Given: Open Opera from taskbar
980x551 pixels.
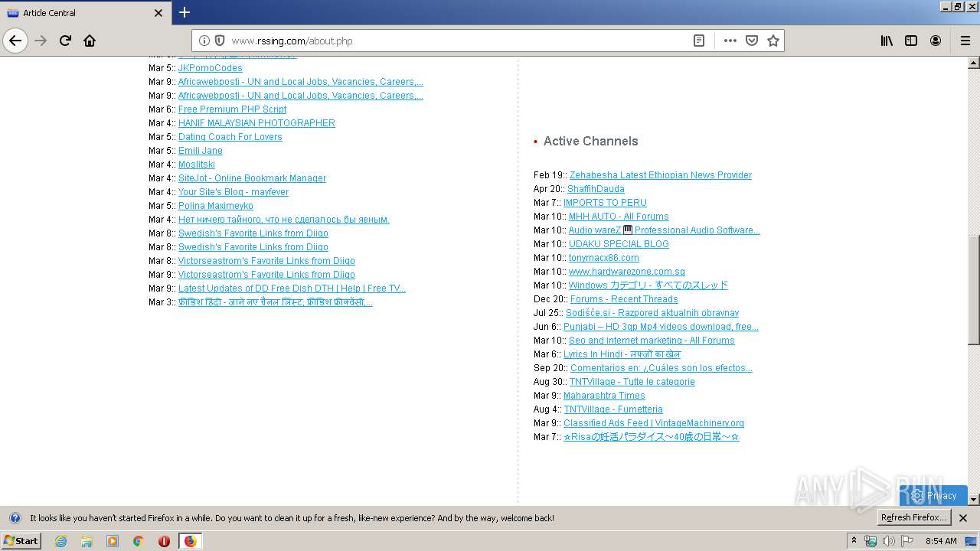Looking at the screenshot, I should pos(164,541).
